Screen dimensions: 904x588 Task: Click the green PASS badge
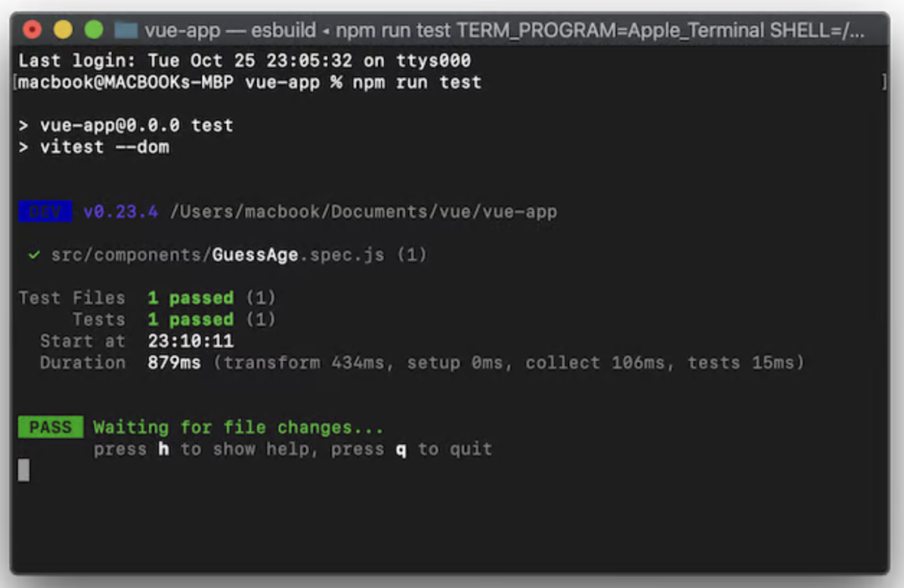[x=51, y=427]
